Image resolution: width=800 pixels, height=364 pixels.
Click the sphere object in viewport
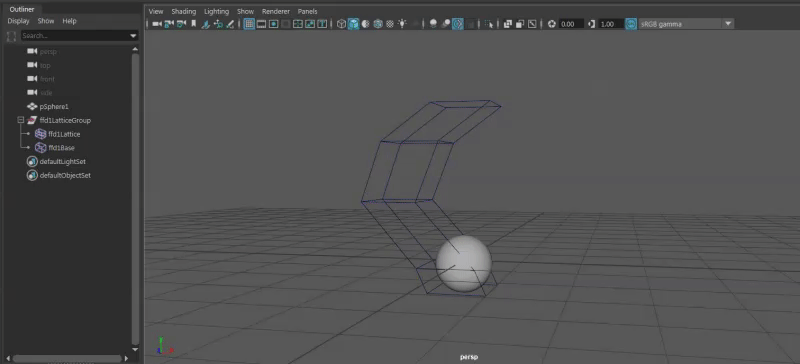coord(464,263)
